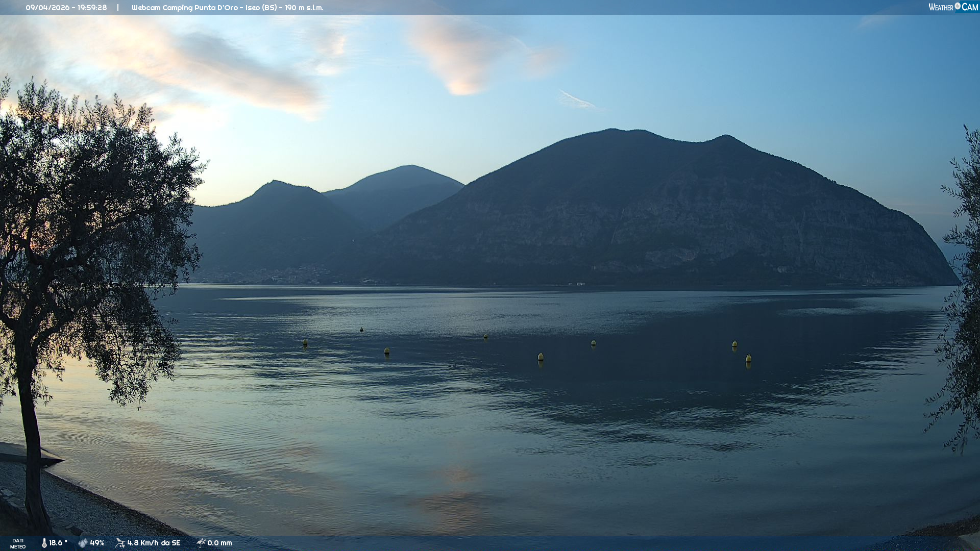980x551 pixels.
Task: Click the 18.6° temperature reading
Action: click(x=58, y=543)
